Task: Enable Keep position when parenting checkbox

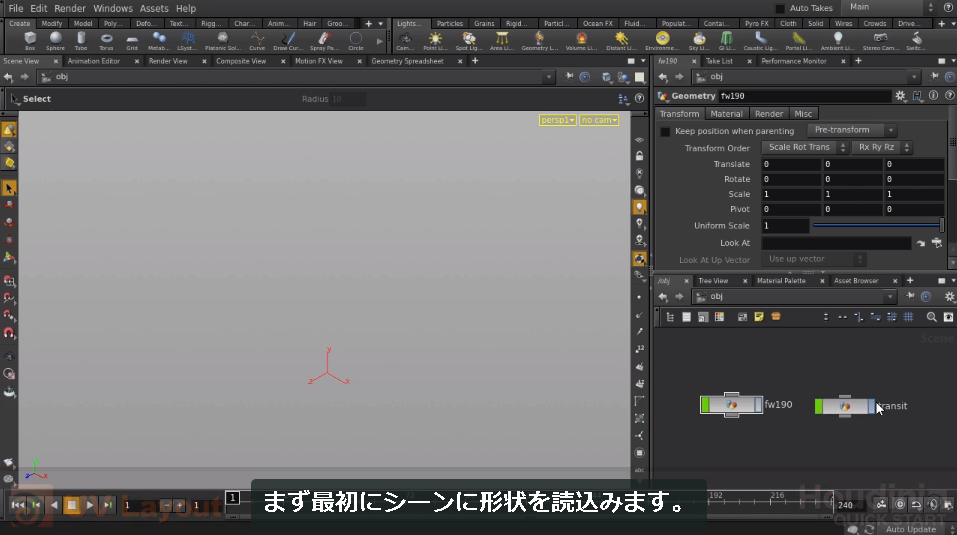Action: 665,131
